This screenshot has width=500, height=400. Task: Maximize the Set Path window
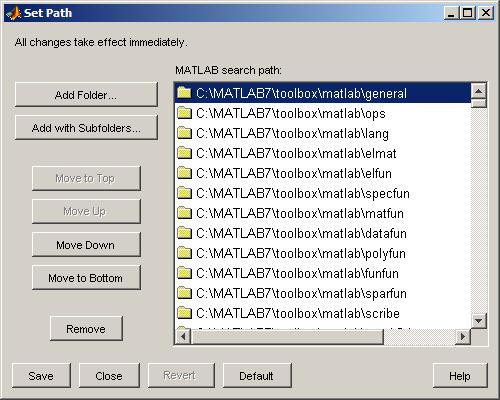468,13
